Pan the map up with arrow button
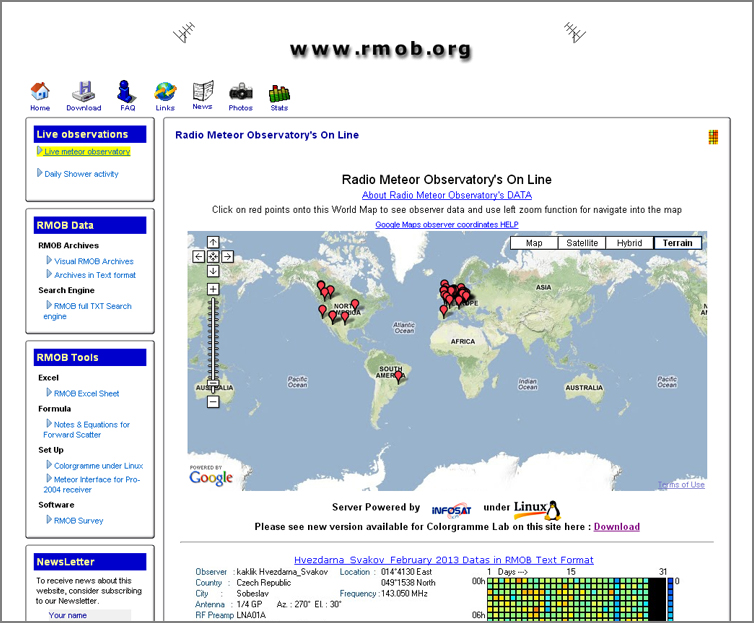Image resolution: width=754 pixels, height=623 pixels. point(213,242)
